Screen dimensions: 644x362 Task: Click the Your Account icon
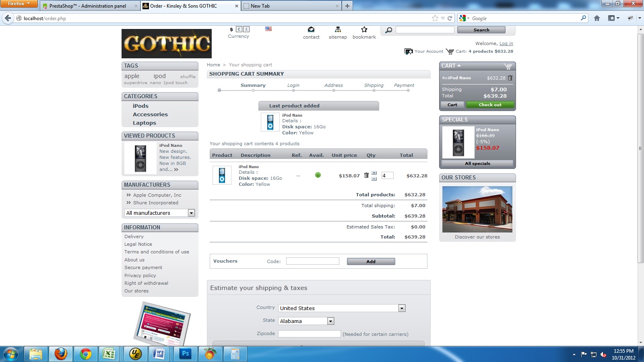click(x=409, y=51)
